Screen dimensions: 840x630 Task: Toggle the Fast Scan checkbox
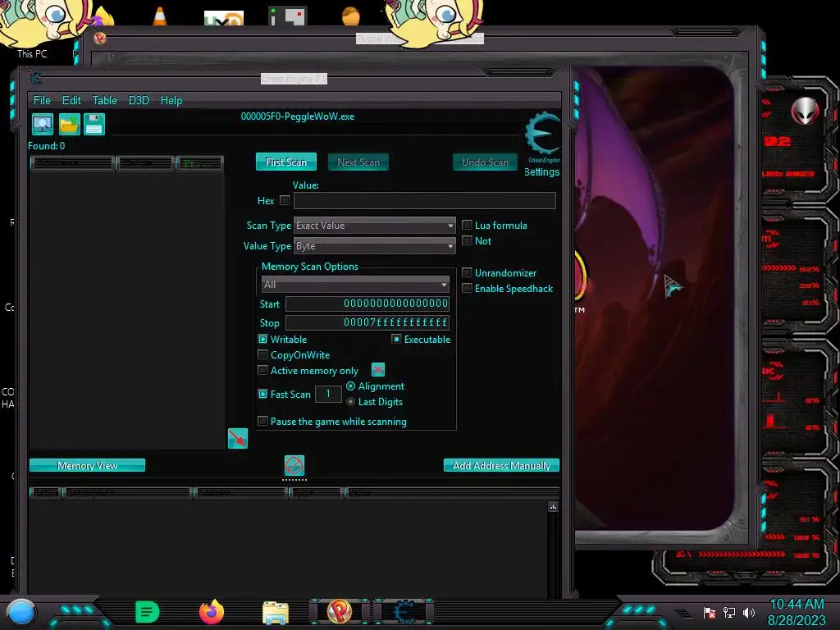coord(262,395)
